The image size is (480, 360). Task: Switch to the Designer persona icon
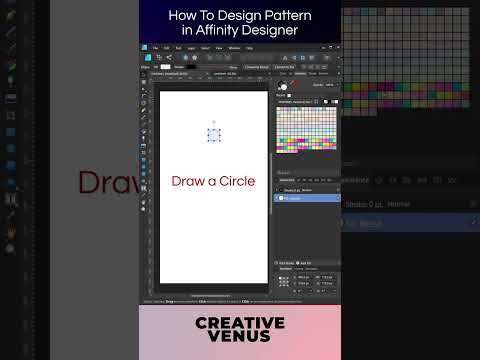[x=148, y=57]
